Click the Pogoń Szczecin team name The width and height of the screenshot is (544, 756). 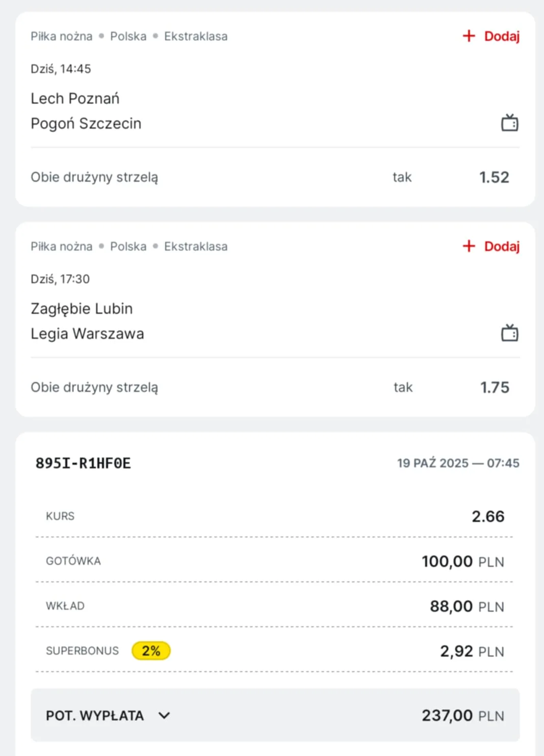pyautogui.click(x=86, y=123)
